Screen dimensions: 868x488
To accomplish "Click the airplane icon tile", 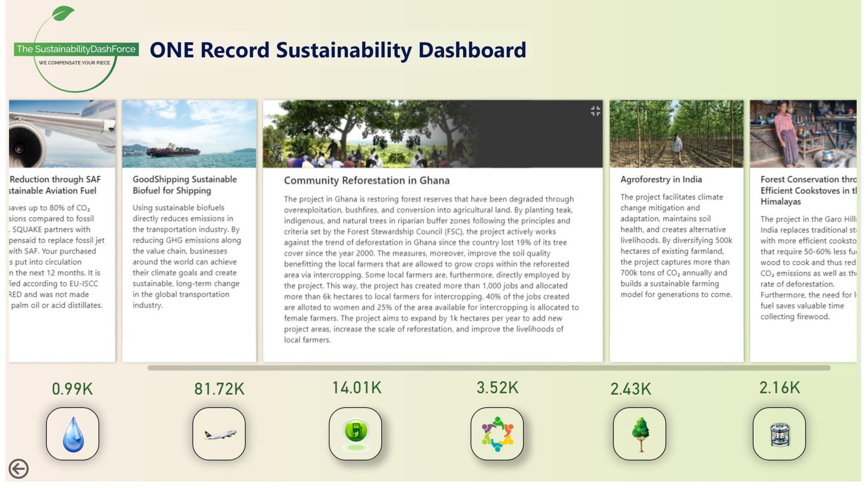I will (219, 434).
